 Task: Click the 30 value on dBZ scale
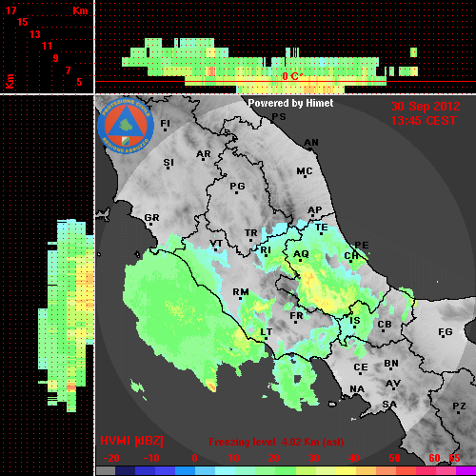coord(314,458)
